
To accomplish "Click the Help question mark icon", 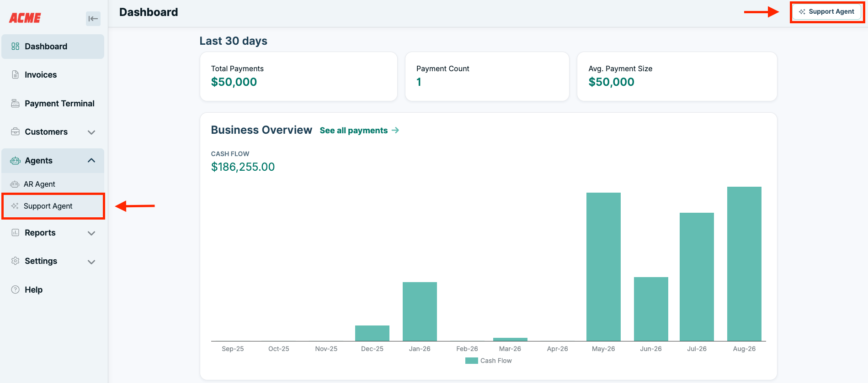I will tap(16, 289).
